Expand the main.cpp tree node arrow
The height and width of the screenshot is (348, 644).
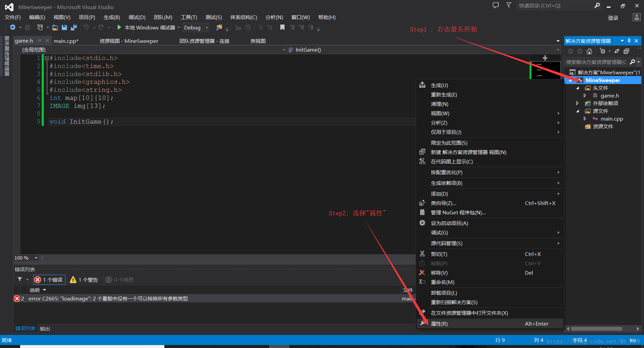coord(585,119)
